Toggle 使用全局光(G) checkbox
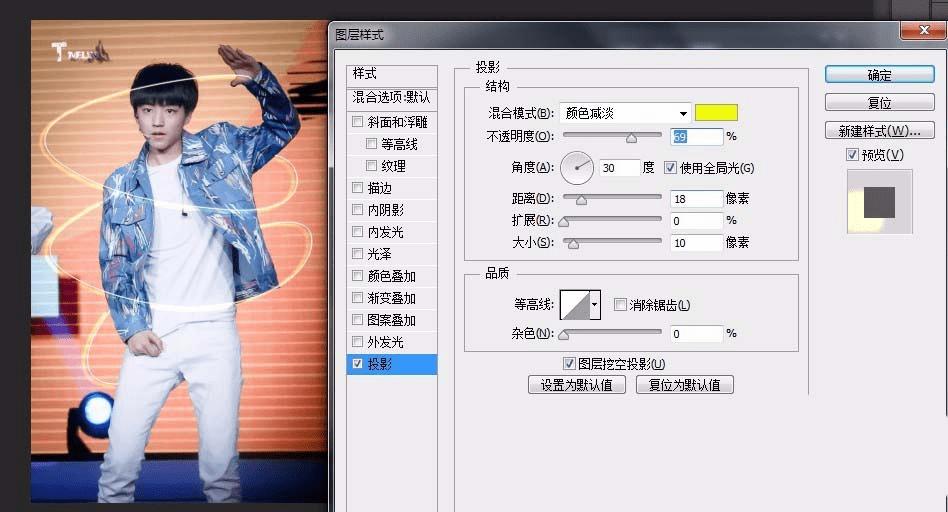This screenshot has width=948, height=512. 670,168
